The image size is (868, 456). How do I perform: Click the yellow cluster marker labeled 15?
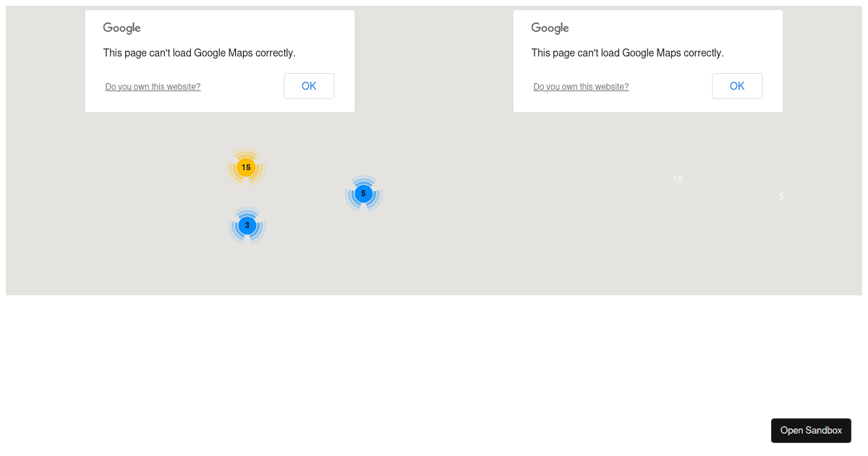point(246,168)
